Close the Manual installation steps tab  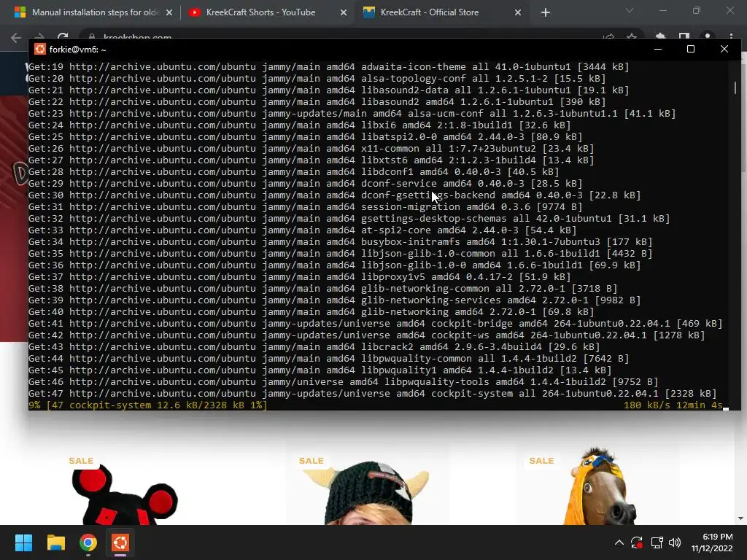pyautogui.click(x=169, y=13)
